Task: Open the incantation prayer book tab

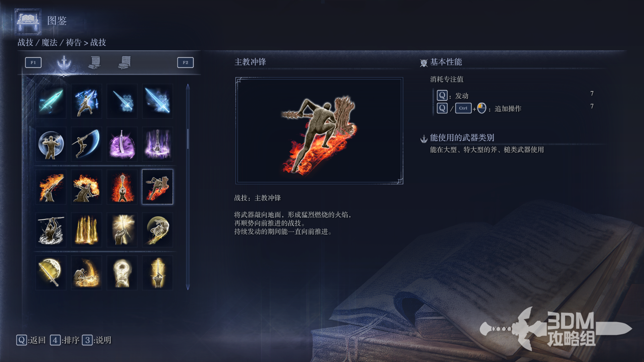Action: coord(124,62)
